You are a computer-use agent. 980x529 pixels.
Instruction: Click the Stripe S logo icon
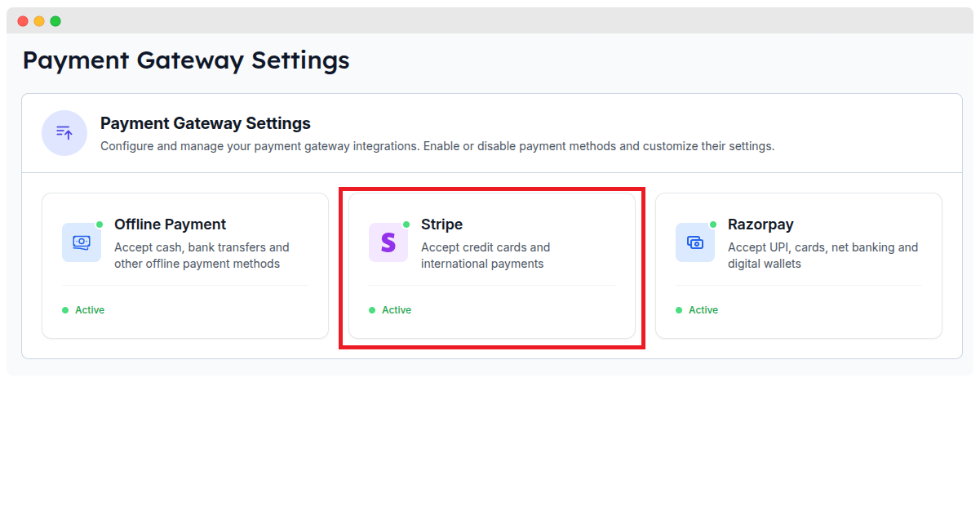tap(388, 242)
